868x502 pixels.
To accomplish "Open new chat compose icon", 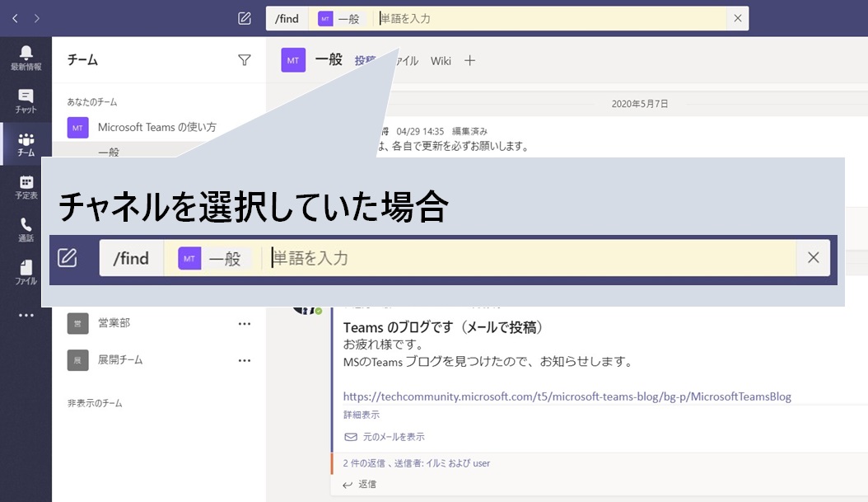I will pyautogui.click(x=244, y=18).
